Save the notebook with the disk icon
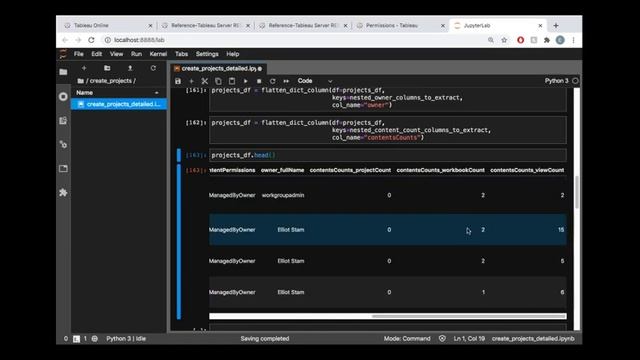 [178, 81]
